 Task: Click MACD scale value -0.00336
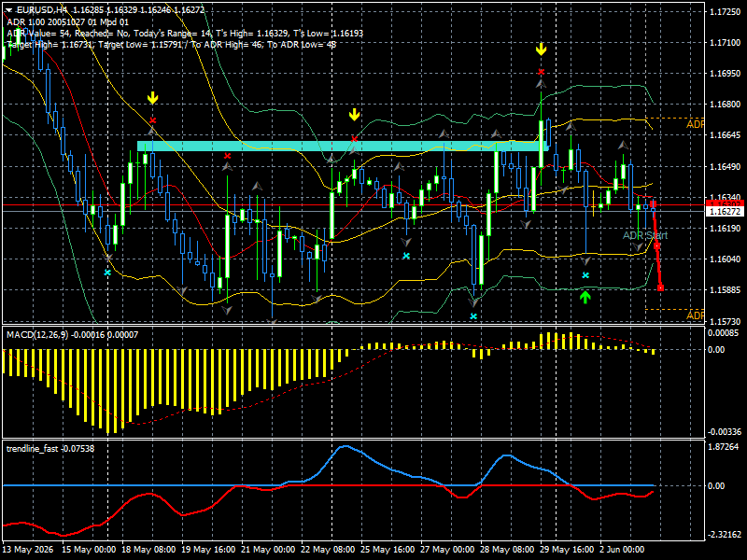coord(725,432)
